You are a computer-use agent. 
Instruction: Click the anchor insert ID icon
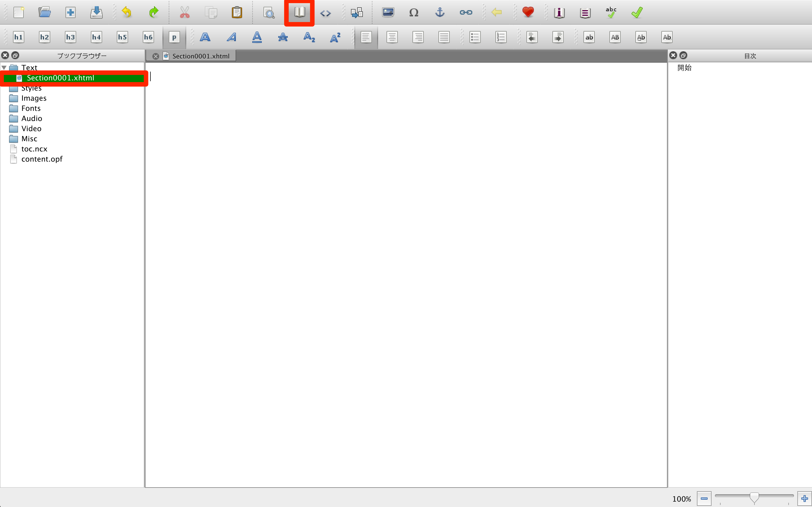click(x=440, y=12)
